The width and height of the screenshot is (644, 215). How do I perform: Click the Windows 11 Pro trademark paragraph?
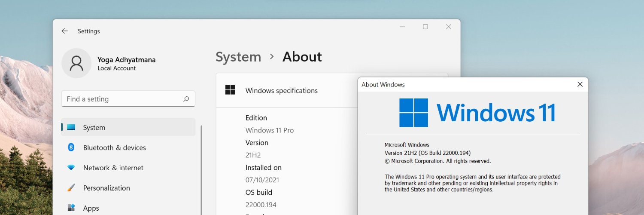point(473,183)
